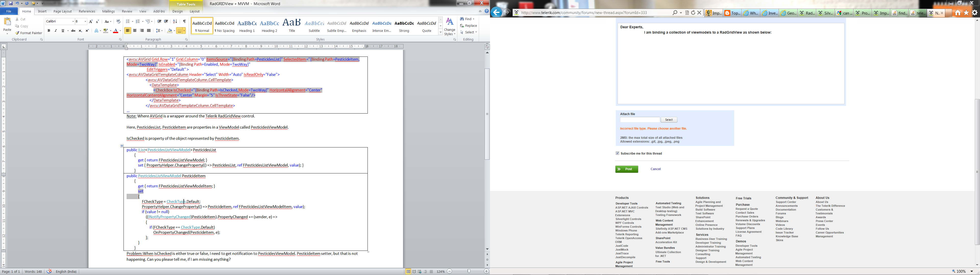
Task: Toggle bold formatting in Word ribbon
Action: pos(49,31)
